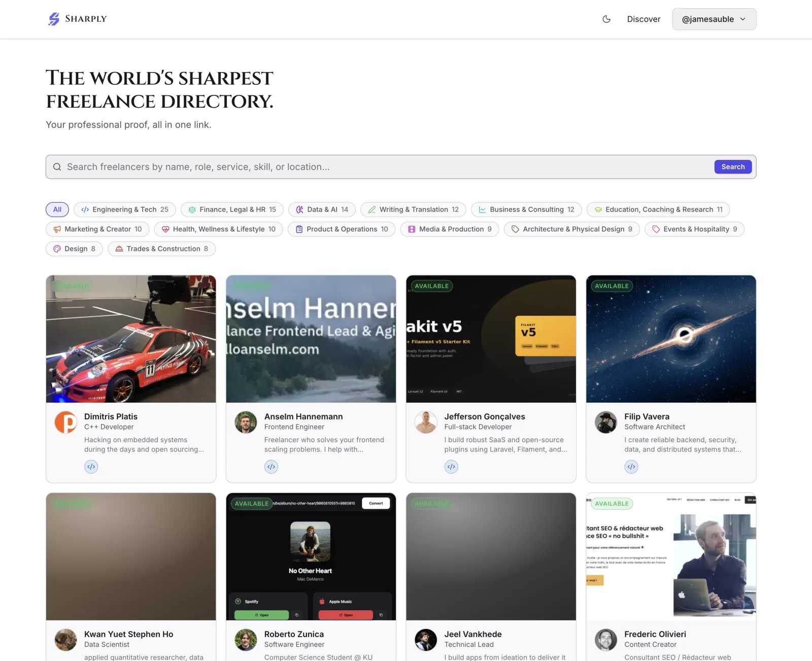Filter by Writing & Translation
This screenshot has height=661, width=812.
(413, 210)
